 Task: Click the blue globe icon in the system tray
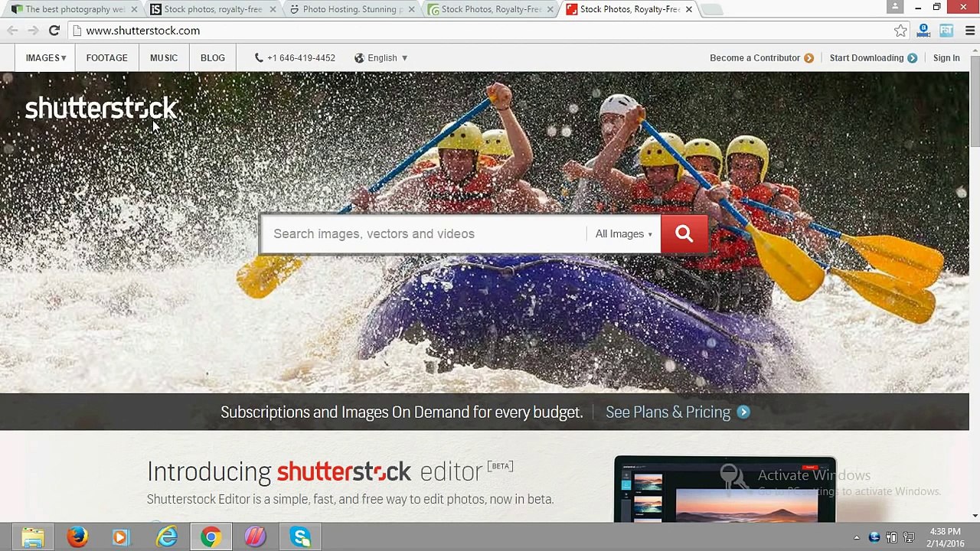(x=874, y=537)
